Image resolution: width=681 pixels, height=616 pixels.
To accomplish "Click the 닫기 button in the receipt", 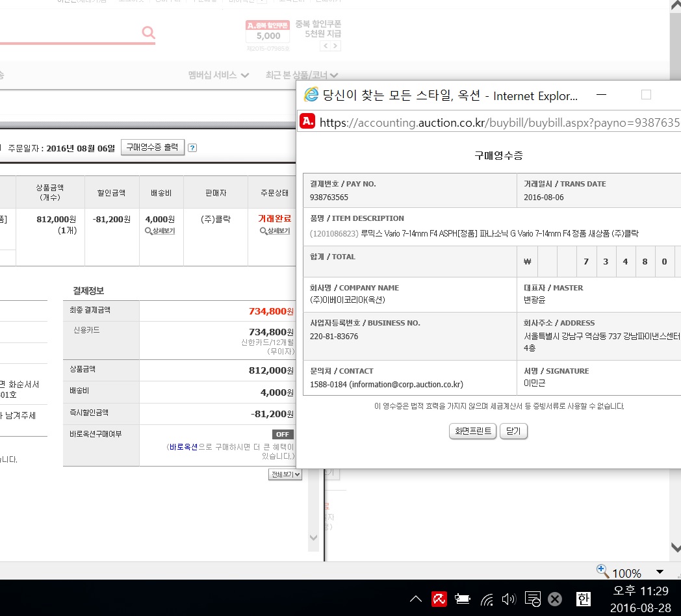I will [x=513, y=431].
